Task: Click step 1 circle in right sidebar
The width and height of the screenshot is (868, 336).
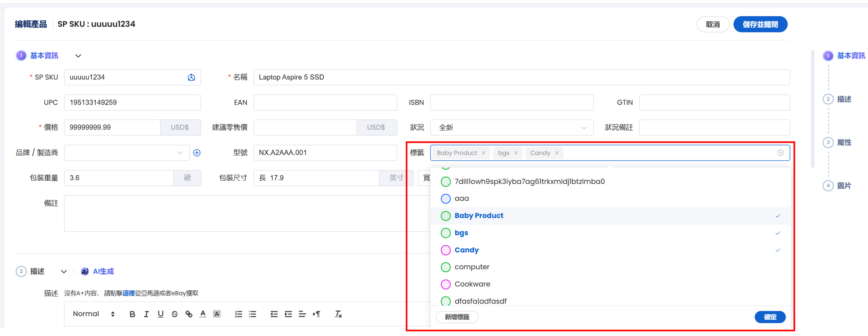Action: [828, 56]
